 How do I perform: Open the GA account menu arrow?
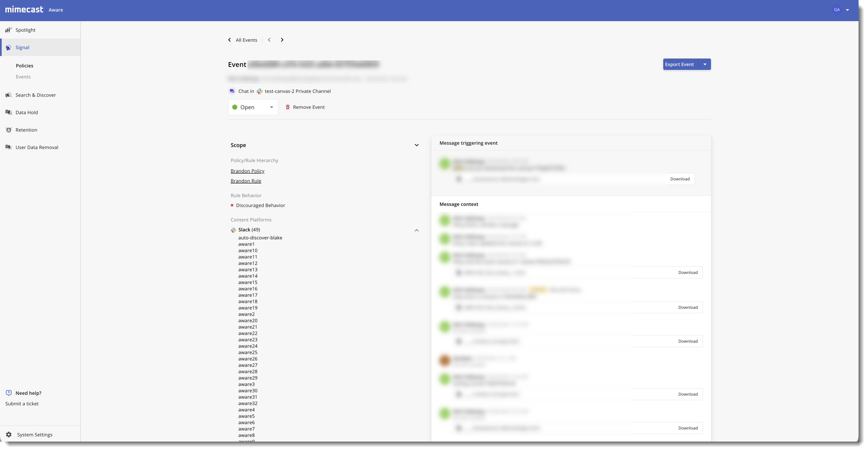[x=847, y=10]
